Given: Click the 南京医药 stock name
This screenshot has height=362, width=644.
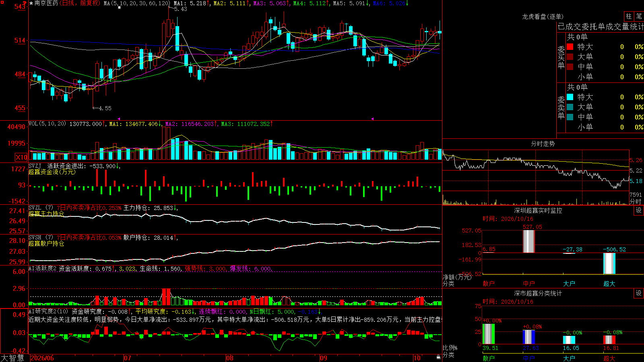Looking at the screenshot, I should 46,3.
